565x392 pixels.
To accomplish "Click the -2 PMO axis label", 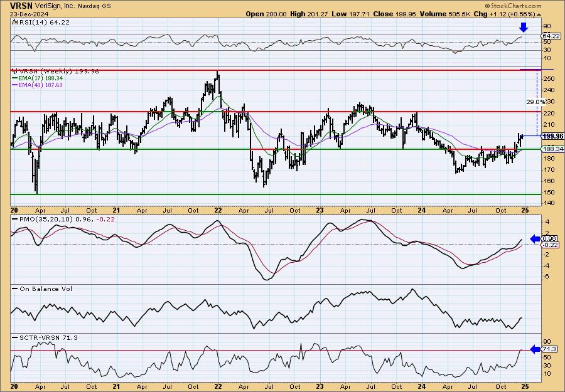I will pyautogui.click(x=546, y=255).
